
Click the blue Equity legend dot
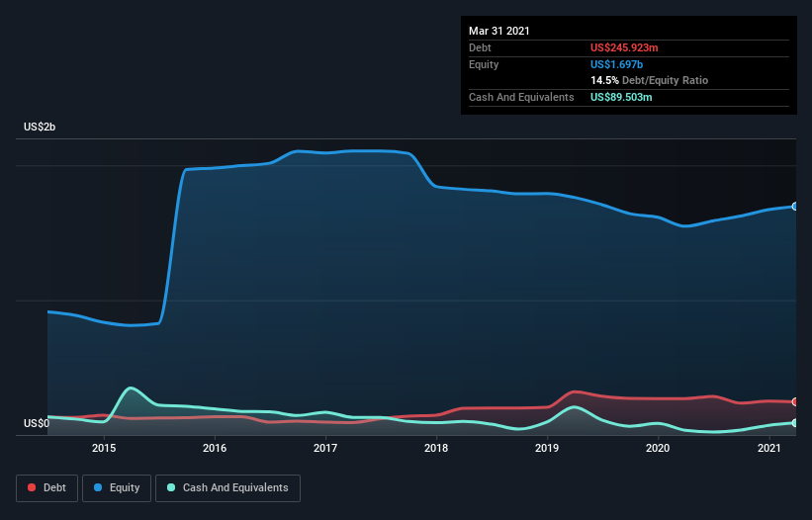click(98, 487)
